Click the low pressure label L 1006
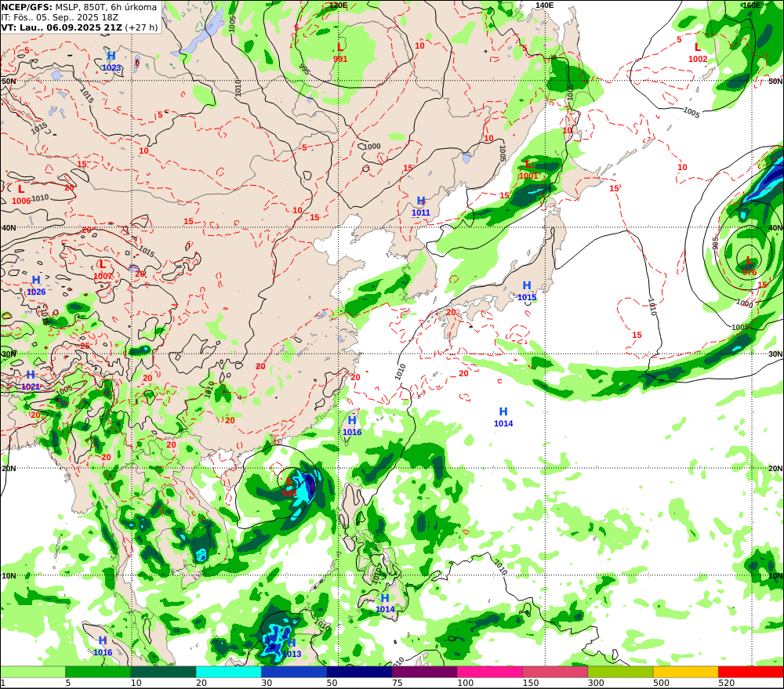The image size is (784, 689). click(21, 194)
